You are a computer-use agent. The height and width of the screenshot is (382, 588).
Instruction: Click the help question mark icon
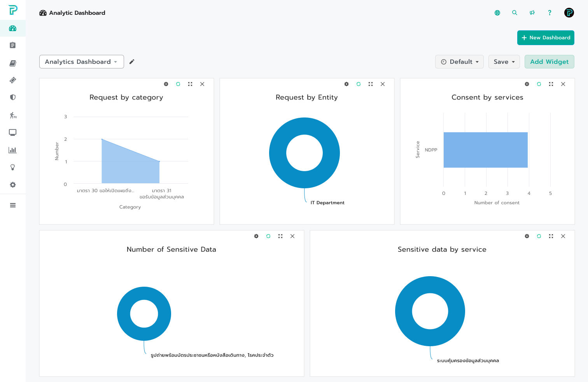[x=549, y=13]
